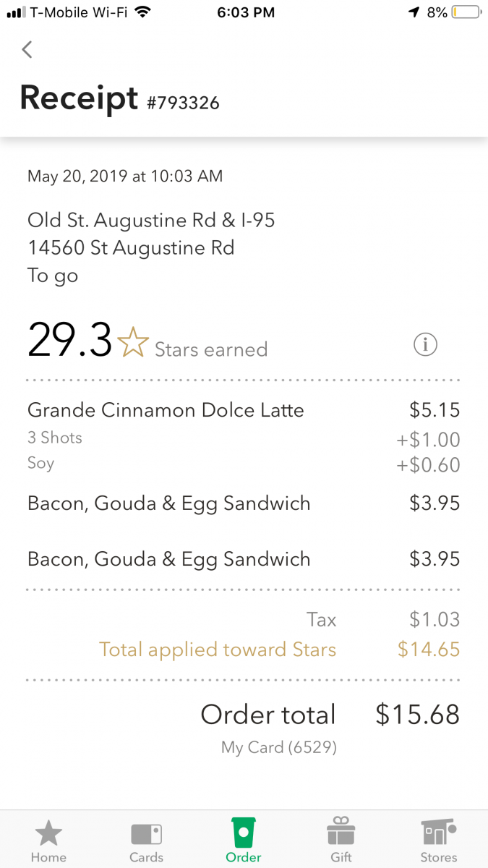
Task: Open the Stars earned info icon
Action: (425, 346)
